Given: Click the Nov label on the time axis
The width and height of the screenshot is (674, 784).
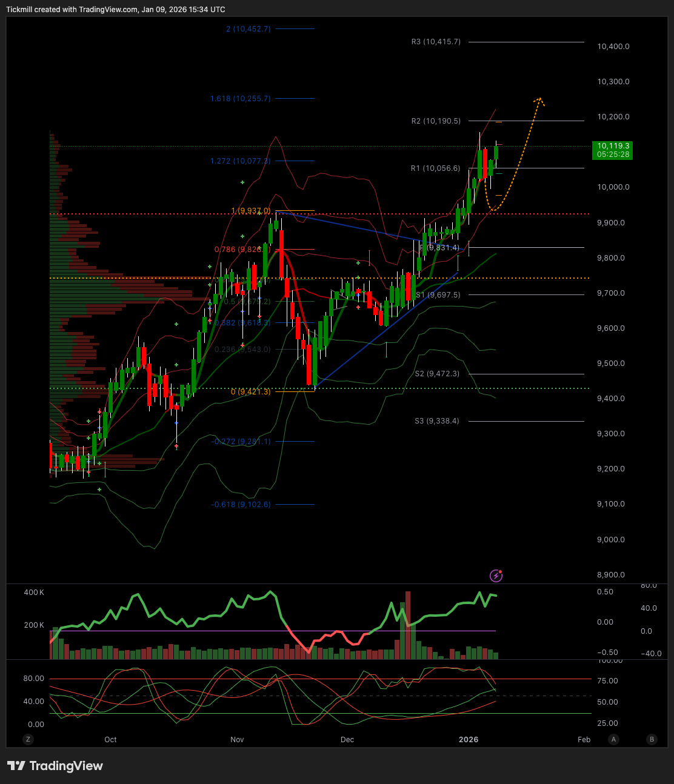Looking at the screenshot, I should [237, 739].
